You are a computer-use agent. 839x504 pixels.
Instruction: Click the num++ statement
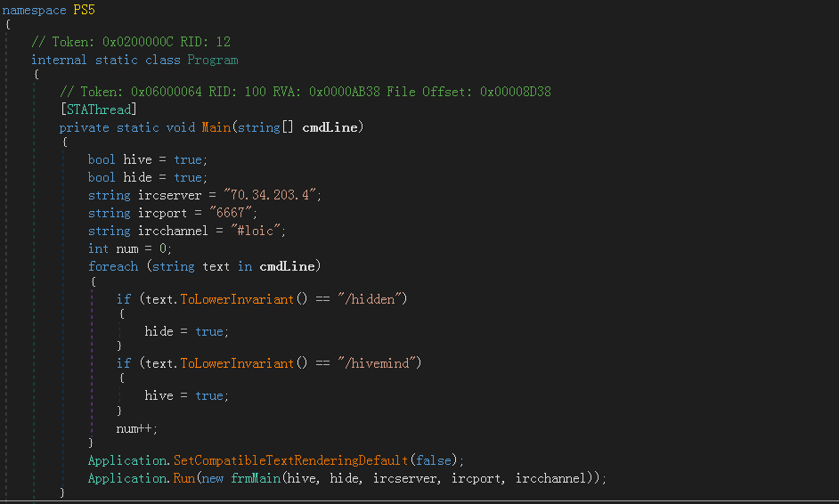pyautogui.click(x=136, y=428)
